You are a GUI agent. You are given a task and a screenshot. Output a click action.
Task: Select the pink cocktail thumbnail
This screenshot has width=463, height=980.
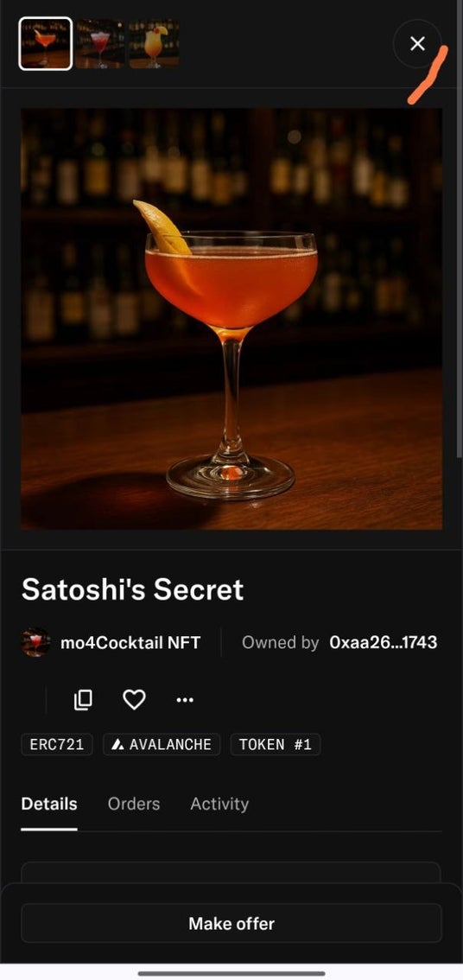pos(100,43)
